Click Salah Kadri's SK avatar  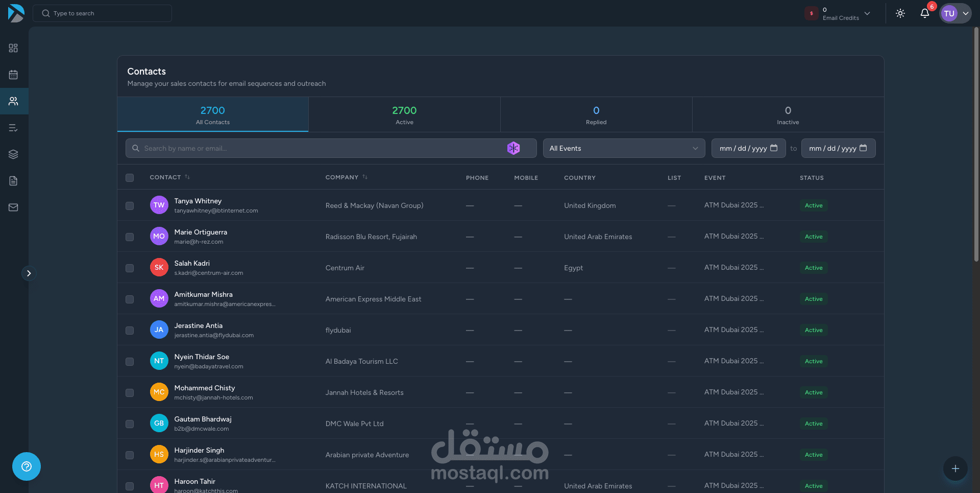[159, 268]
